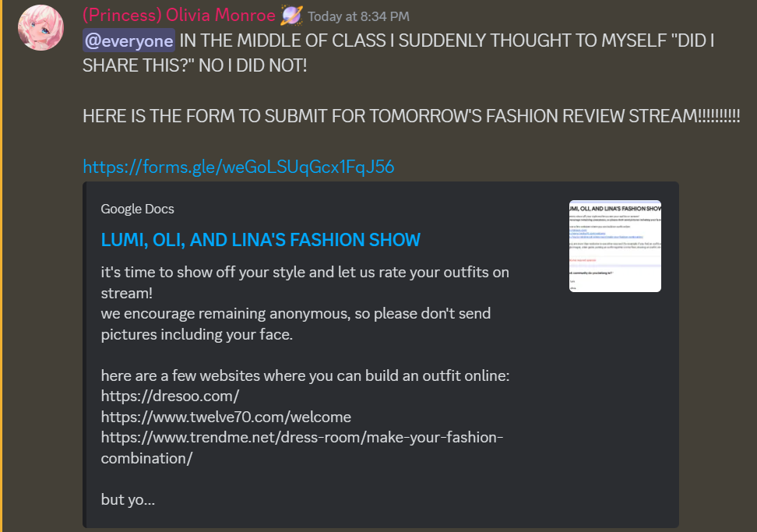Viewport: 757px width, 532px height.
Task: Click the "we encourage remaining anonymous" sentence
Action: 296,324
